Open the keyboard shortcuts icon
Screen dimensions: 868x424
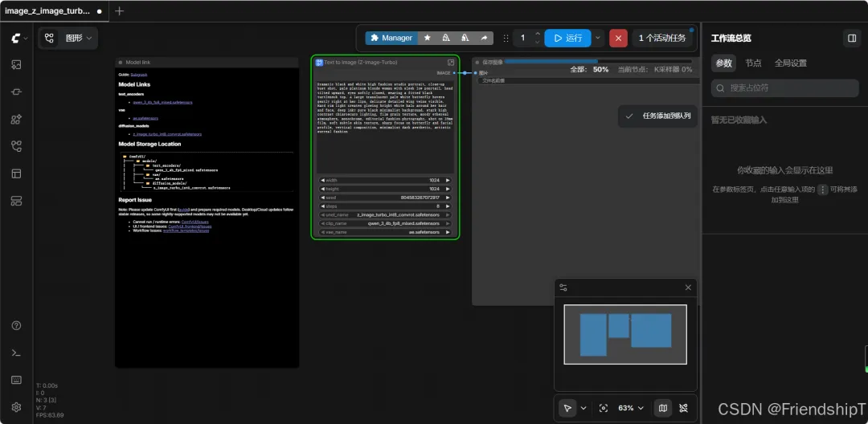tap(16, 380)
